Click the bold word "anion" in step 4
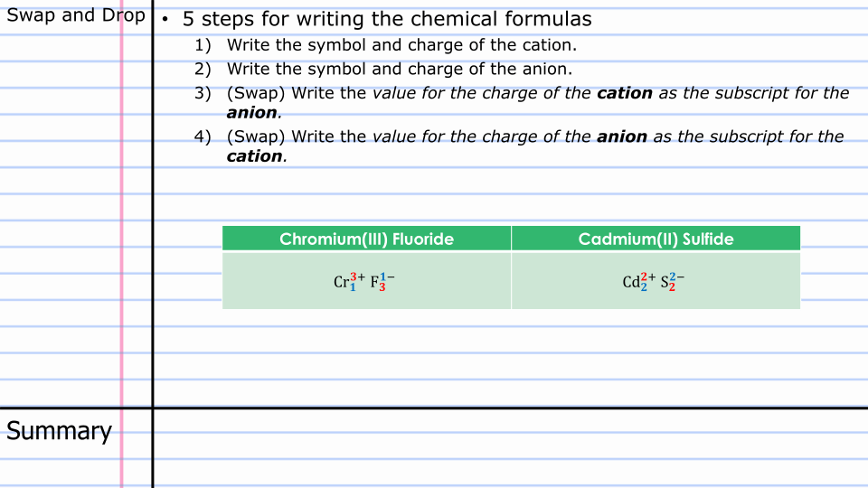Image resolution: width=868 pixels, height=488 pixels. tap(621, 137)
